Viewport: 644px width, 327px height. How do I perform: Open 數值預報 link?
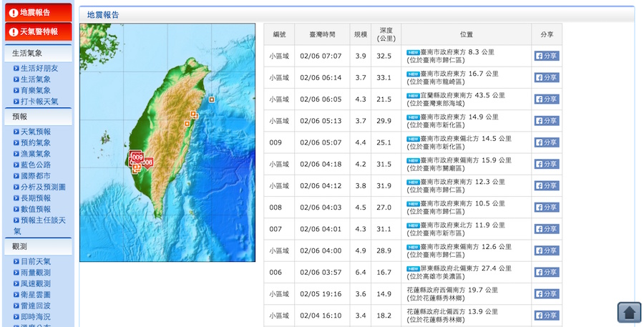[x=36, y=209]
